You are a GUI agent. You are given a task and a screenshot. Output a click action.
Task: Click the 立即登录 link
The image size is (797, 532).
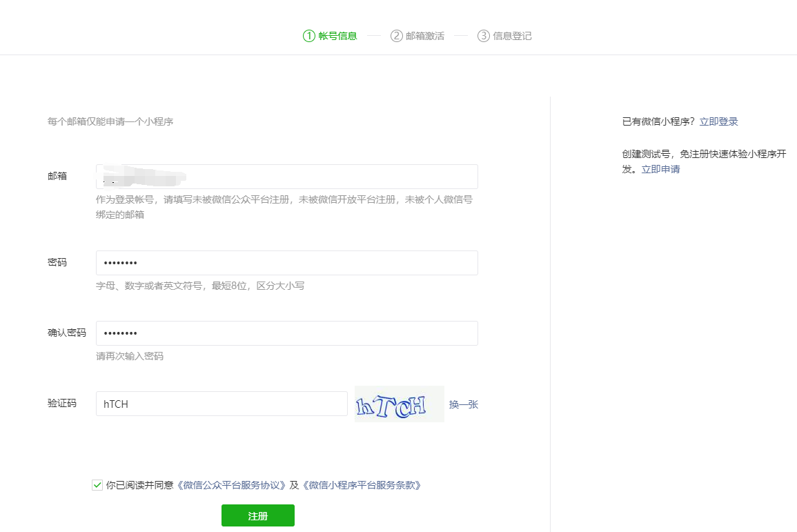coord(719,122)
